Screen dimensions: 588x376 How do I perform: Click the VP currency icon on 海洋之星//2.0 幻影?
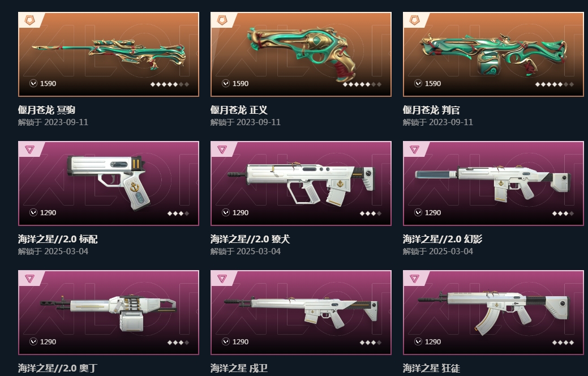click(418, 212)
